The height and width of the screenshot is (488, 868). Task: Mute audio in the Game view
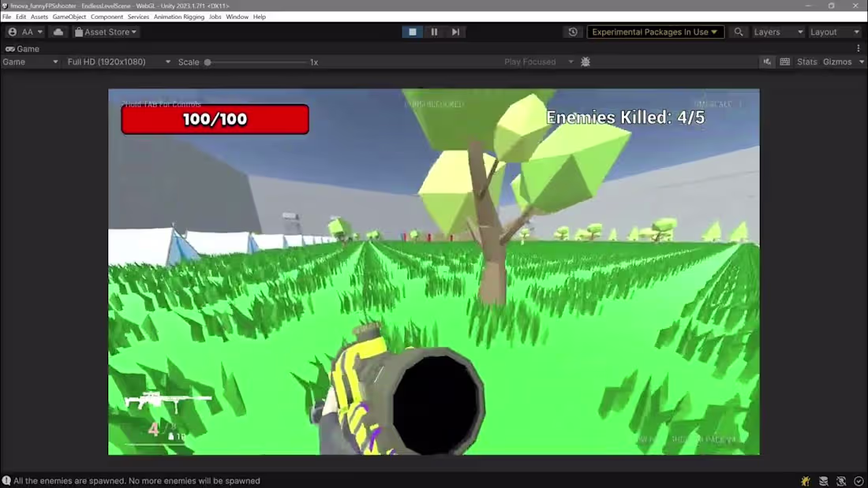[x=767, y=61]
